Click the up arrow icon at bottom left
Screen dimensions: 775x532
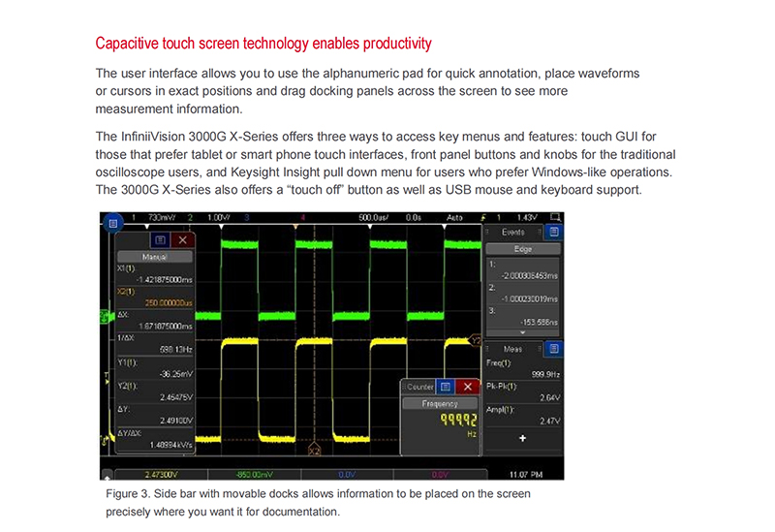[108, 474]
